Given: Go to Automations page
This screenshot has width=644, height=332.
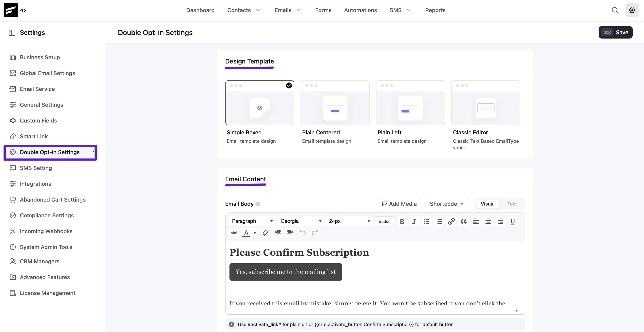Looking at the screenshot, I should point(360,10).
